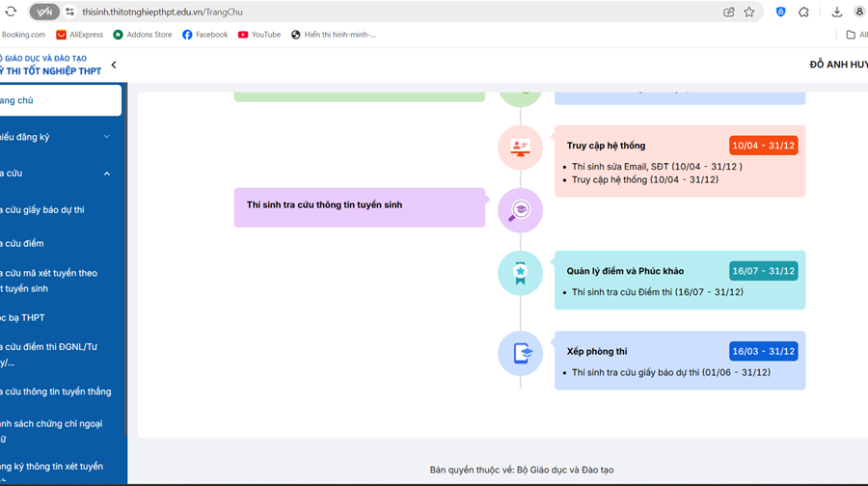Collapse the sidebar with the left chevron
Screen dimensions: 868x486
point(114,65)
